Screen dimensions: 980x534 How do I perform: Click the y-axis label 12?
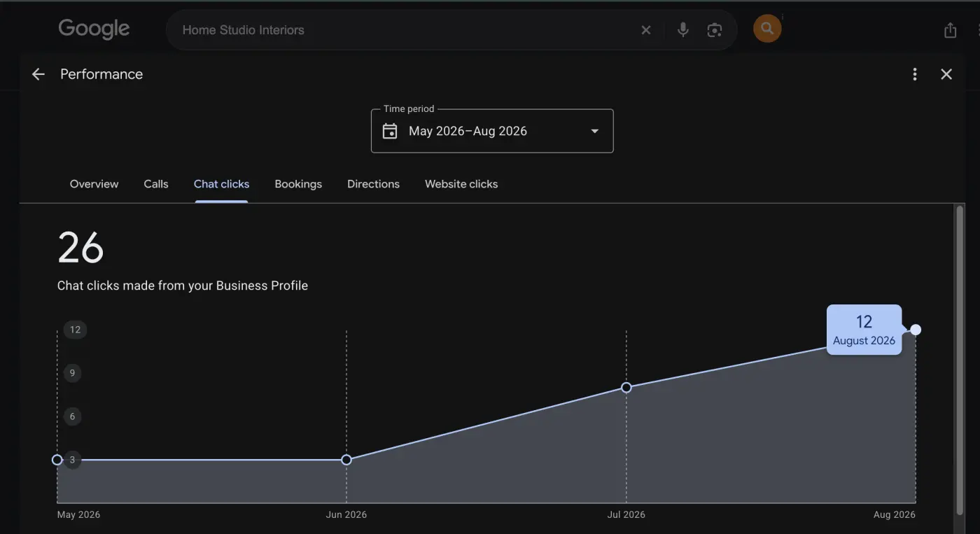75,330
